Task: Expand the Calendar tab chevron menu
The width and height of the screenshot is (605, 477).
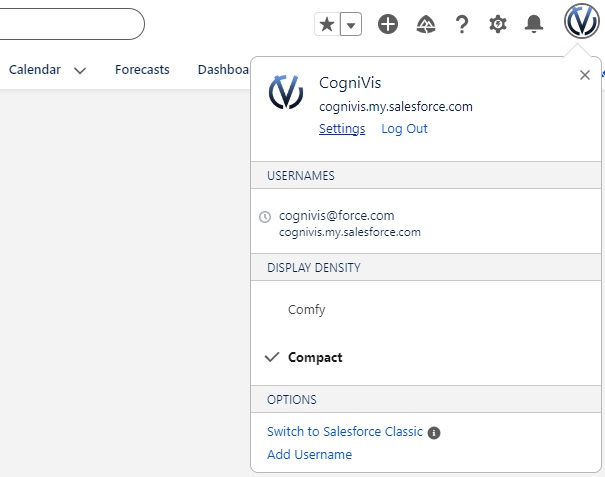Action: click(x=80, y=71)
